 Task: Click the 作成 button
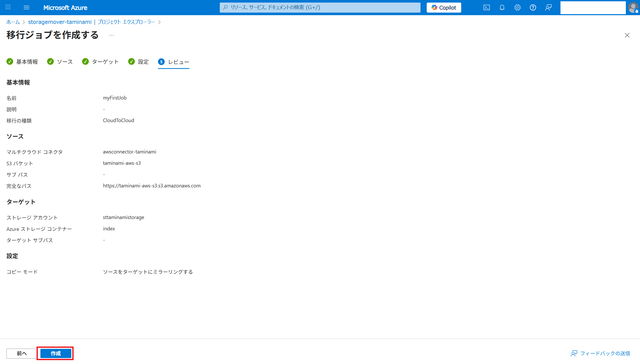(x=56, y=353)
